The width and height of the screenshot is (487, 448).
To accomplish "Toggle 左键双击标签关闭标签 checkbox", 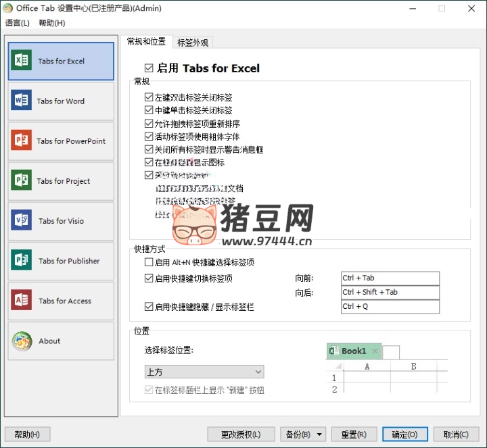I will pyautogui.click(x=149, y=97).
